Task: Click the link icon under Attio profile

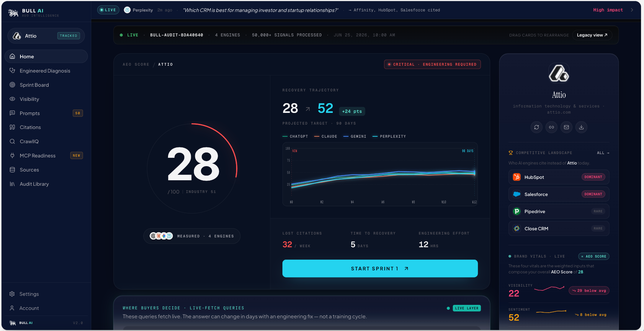Action: (x=551, y=127)
